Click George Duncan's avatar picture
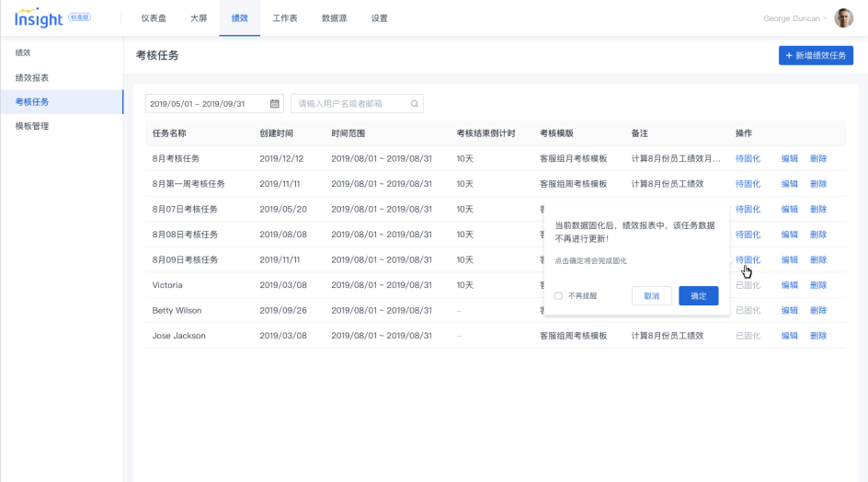Viewport: 868px width, 482px height. [x=843, y=18]
